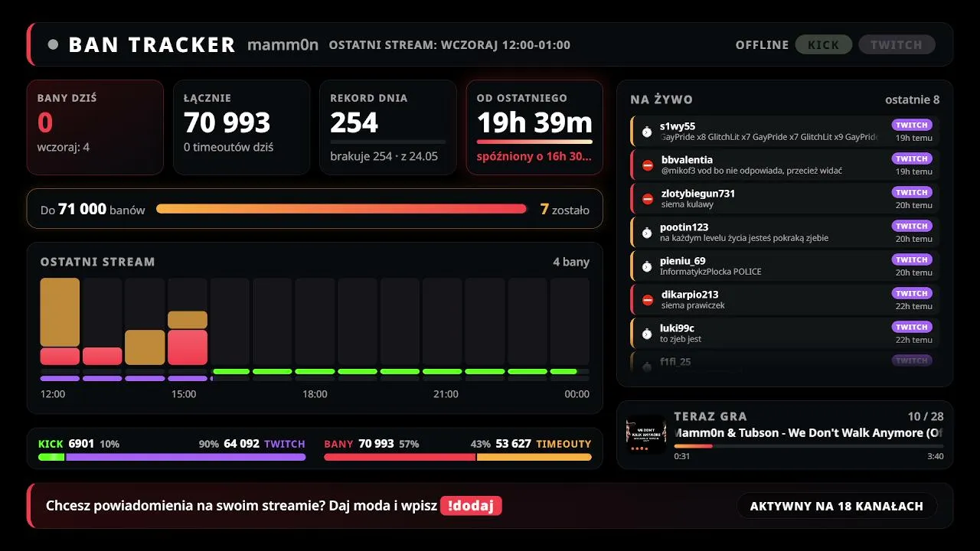Image resolution: width=980 pixels, height=551 pixels.
Task: Click the OSTATNI STREAM chart heading
Action: [97, 262]
